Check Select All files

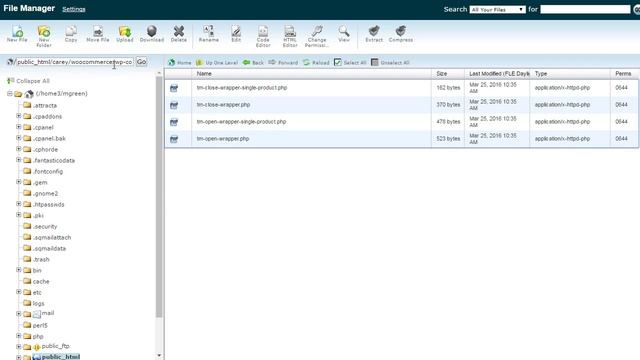pyautogui.click(x=350, y=62)
